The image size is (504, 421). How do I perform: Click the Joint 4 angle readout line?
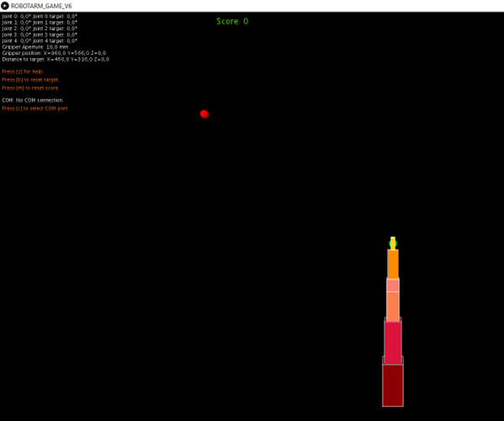click(40, 41)
